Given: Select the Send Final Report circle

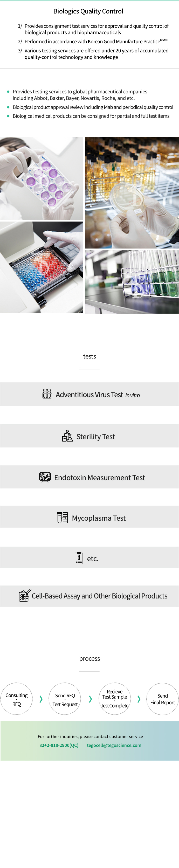Looking at the screenshot, I should 162,699.
